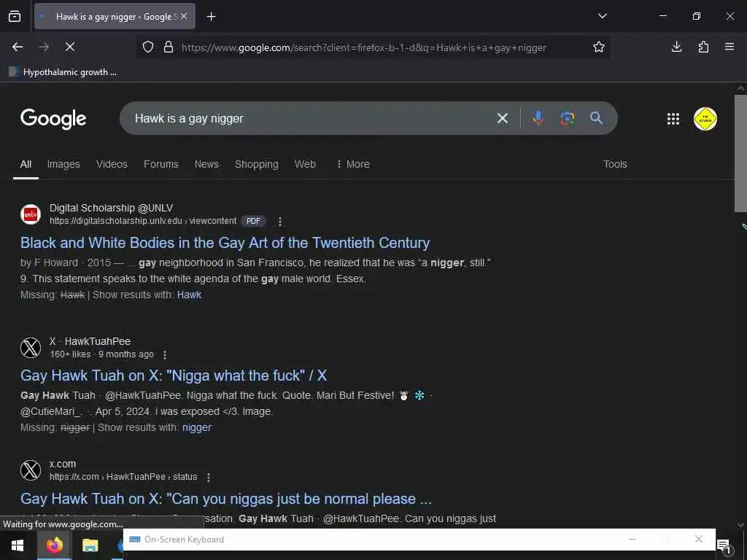This screenshot has height=560, width=747.
Task: Start a voice search with the microphone
Action: 538,118
